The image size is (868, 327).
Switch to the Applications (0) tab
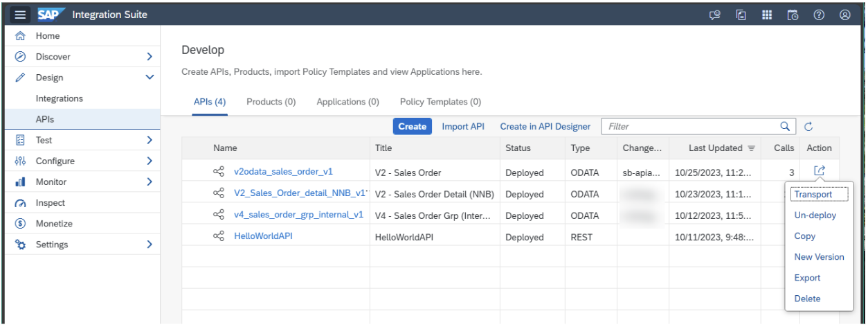348,102
